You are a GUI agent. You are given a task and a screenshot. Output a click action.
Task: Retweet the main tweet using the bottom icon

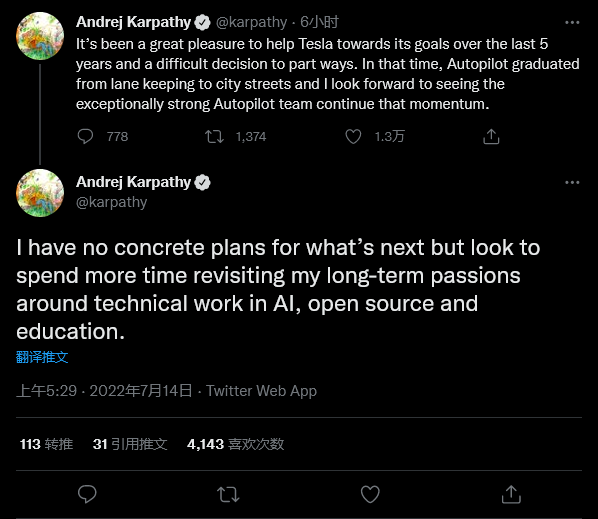click(x=228, y=494)
